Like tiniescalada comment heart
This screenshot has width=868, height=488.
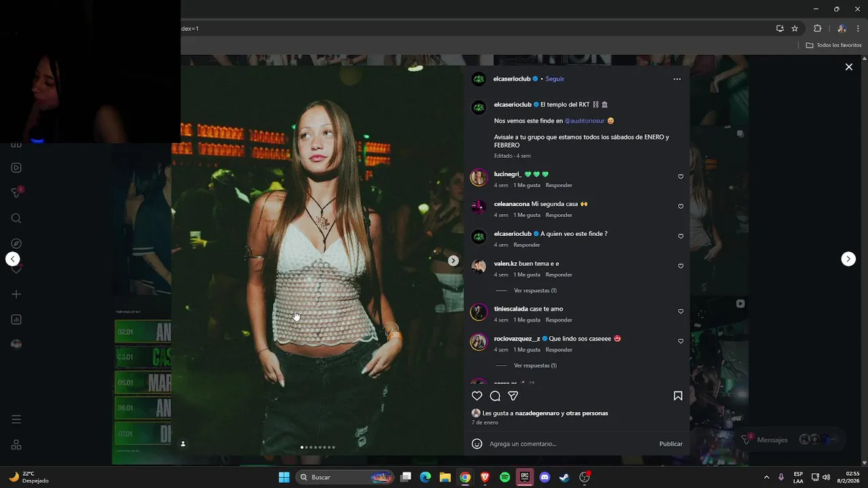pyautogui.click(x=681, y=312)
